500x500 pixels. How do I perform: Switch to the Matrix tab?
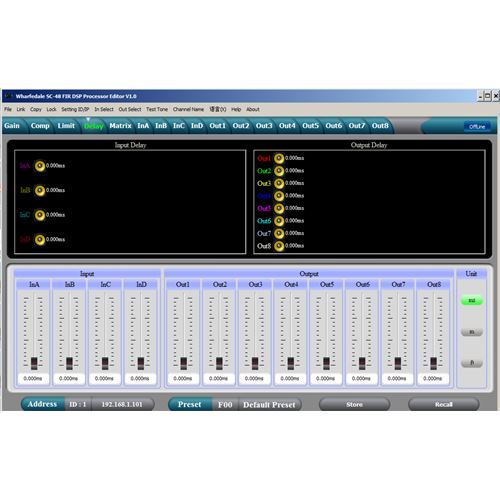click(x=120, y=126)
